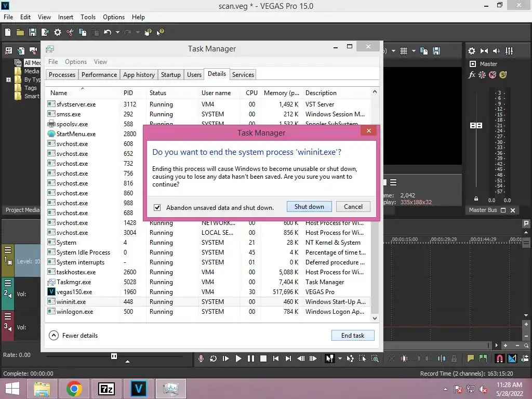Toggle the lock fader channels icon
Image resolution: width=532 pixels, height=399 pixels.
coord(476,199)
